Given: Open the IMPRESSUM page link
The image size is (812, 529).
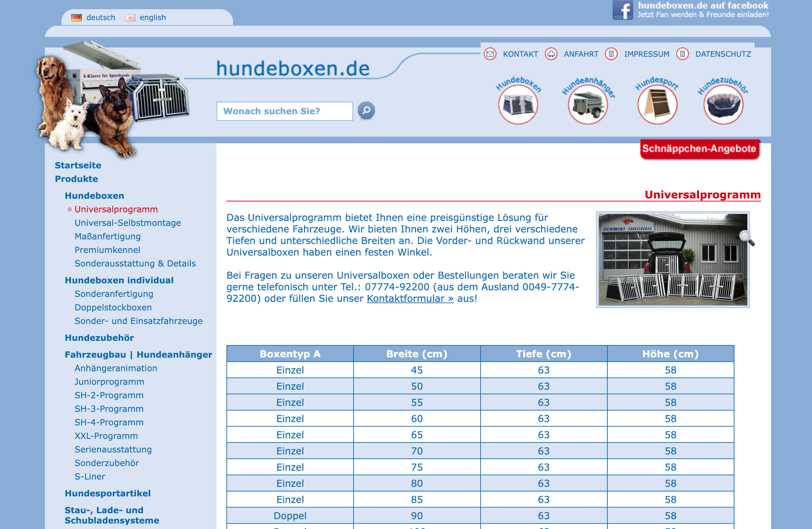Looking at the screenshot, I should [x=647, y=54].
